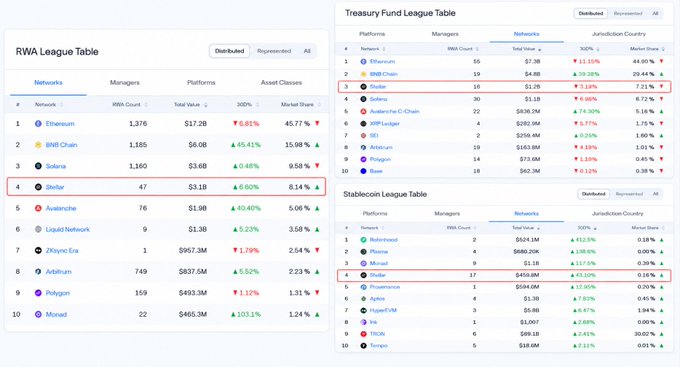680x367 pixels.
Task: Click the Stellar icon in RWA League Table
Action: (x=38, y=187)
